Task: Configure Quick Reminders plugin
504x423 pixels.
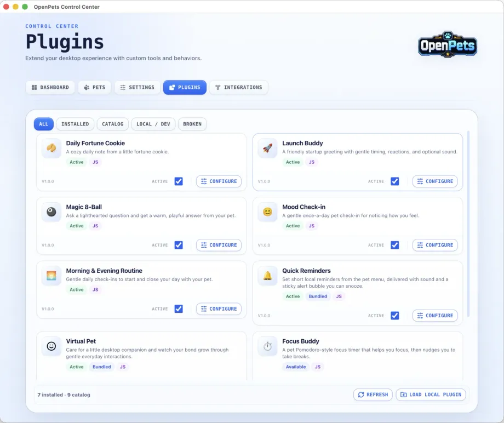Action: tap(435, 316)
